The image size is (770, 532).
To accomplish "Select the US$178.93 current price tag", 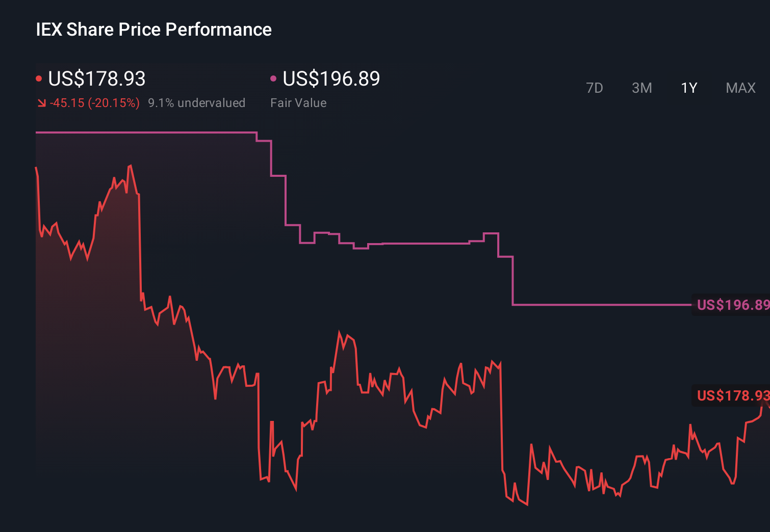I will point(732,396).
